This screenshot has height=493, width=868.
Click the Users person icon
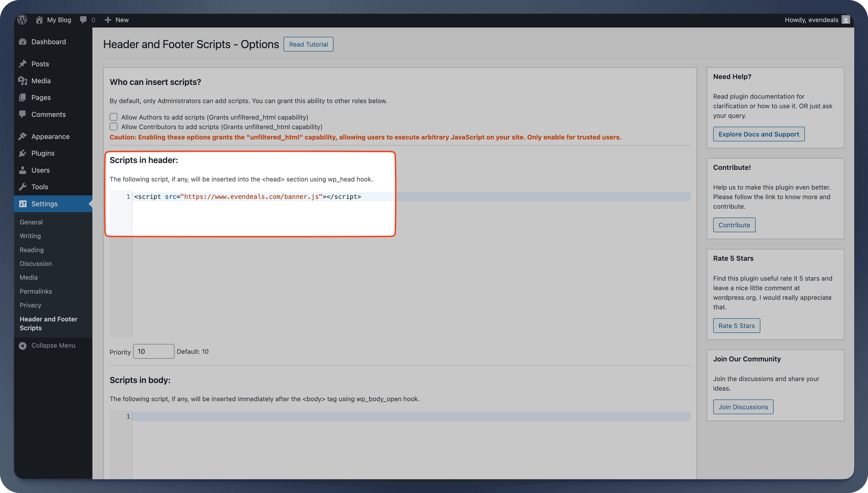point(23,170)
